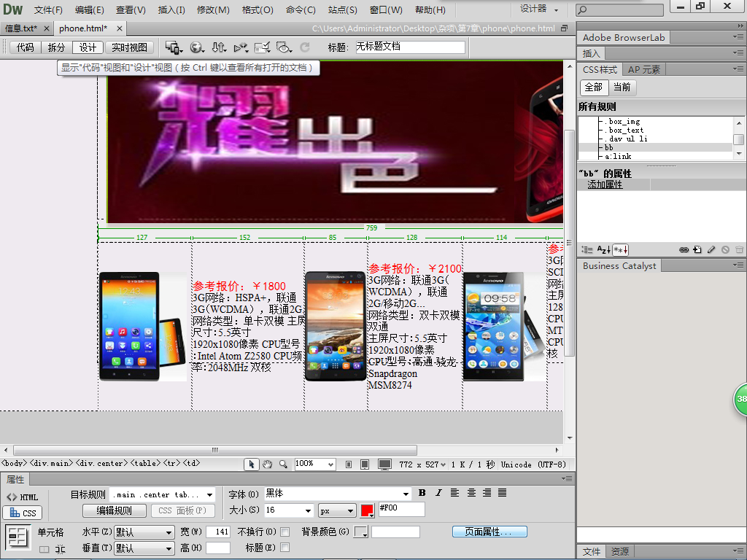The image size is (747, 560).
Task: Click the 添加属性 link
Action: click(x=605, y=184)
